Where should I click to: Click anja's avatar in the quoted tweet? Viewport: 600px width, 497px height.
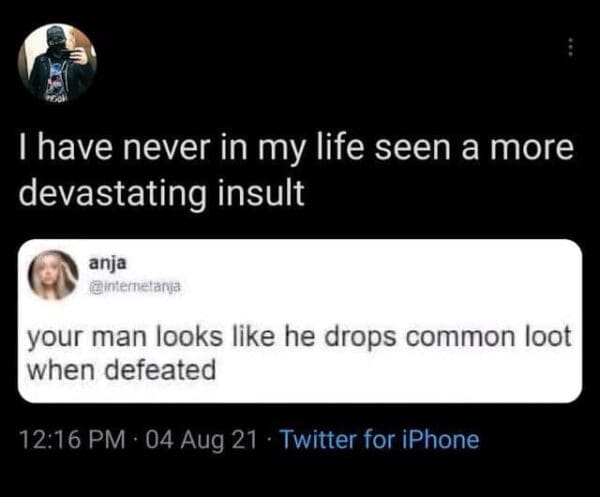pyautogui.click(x=52, y=274)
